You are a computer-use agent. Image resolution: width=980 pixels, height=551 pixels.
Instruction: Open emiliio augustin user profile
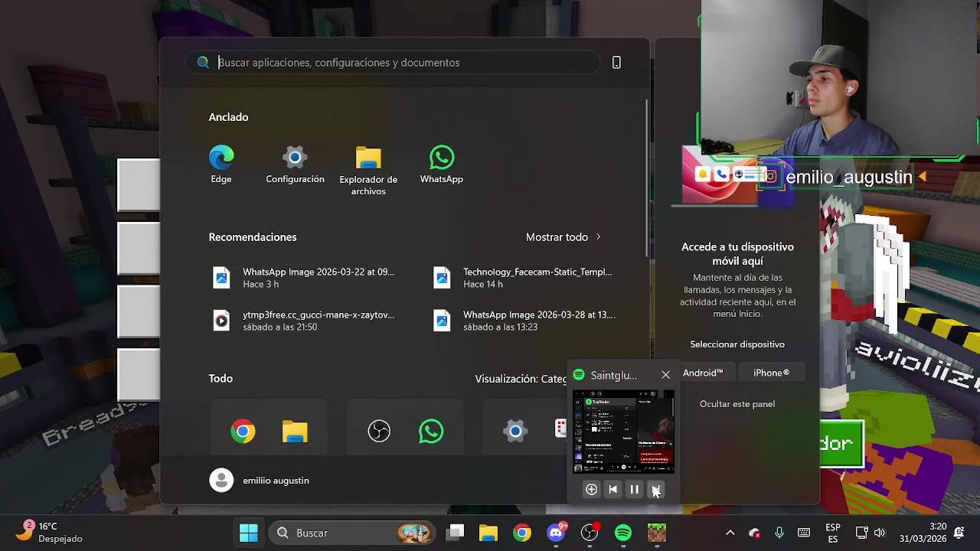coord(260,481)
